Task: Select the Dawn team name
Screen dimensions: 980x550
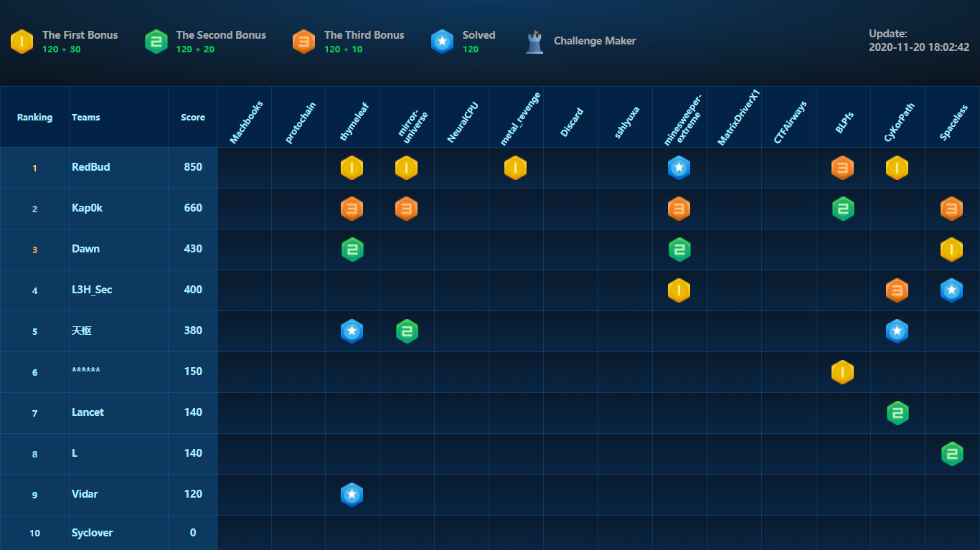Action: point(86,249)
